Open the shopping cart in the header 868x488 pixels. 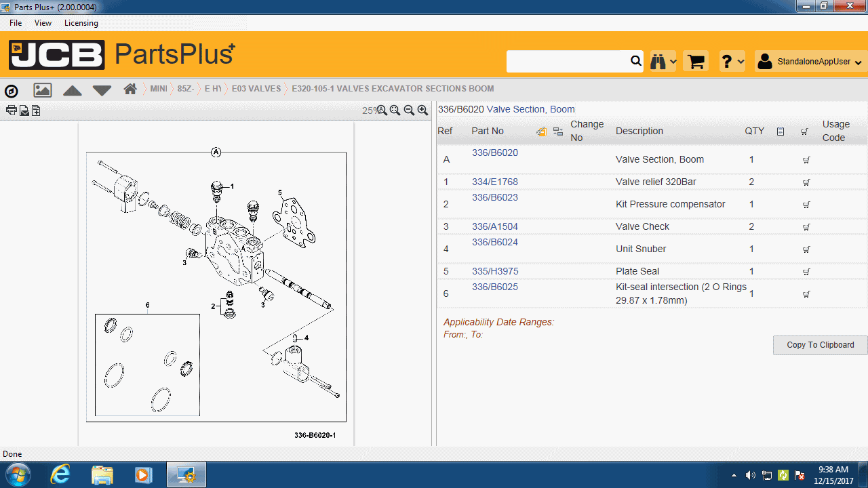point(696,62)
